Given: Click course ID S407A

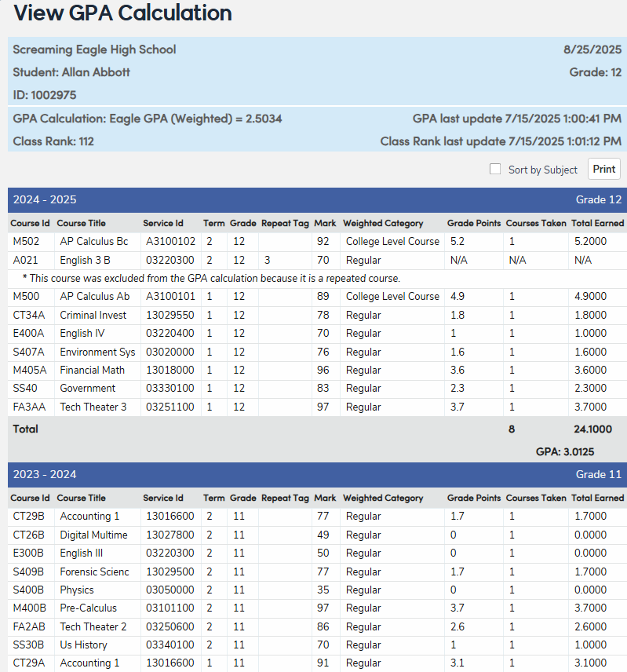Looking at the screenshot, I should pyautogui.click(x=29, y=352).
